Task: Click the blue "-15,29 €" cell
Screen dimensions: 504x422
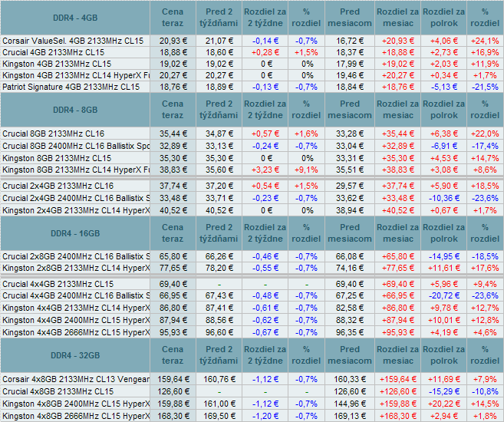Action: 444,391
